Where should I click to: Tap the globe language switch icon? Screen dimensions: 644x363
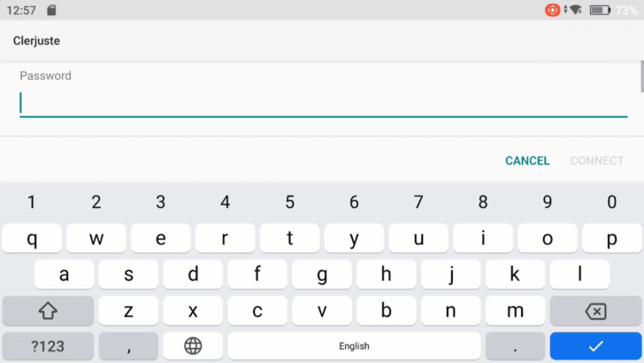[x=193, y=346]
